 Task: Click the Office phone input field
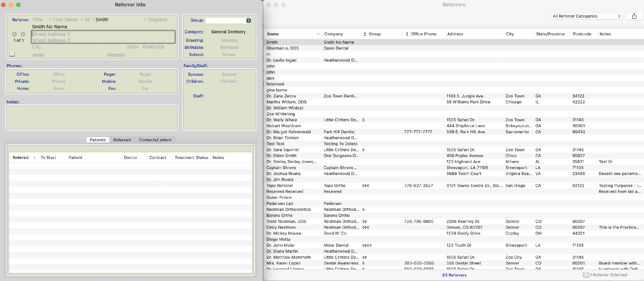(59, 74)
